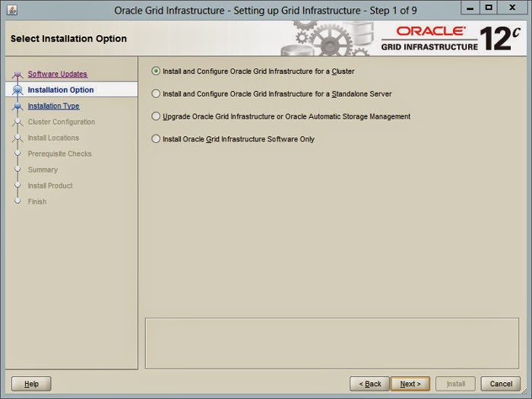Image resolution: width=532 pixels, height=399 pixels.
Task: Proceed with the Next button
Action: pyautogui.click(x=410, y=384)
